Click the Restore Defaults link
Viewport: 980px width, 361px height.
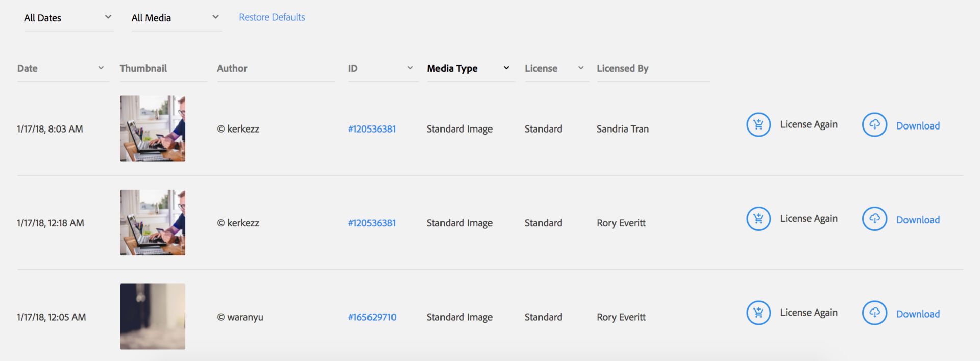tap(272, 17)
